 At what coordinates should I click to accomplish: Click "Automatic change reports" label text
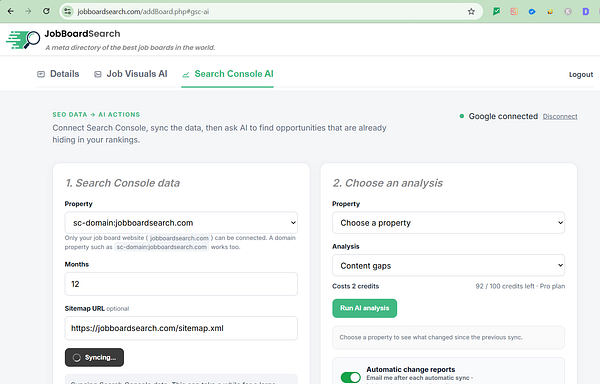(x=411, y=369)
